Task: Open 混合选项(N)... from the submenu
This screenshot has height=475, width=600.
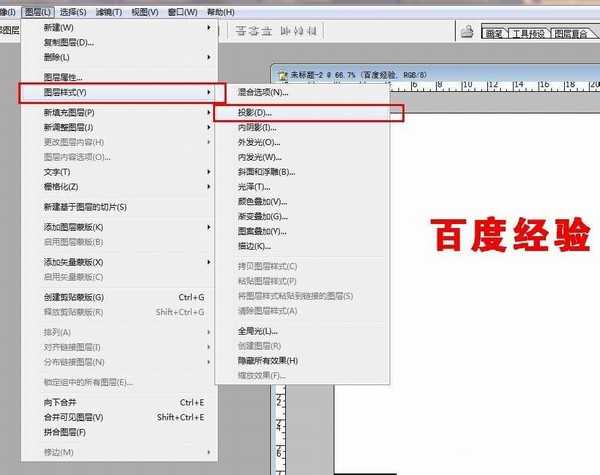Action: pos(302,92)
